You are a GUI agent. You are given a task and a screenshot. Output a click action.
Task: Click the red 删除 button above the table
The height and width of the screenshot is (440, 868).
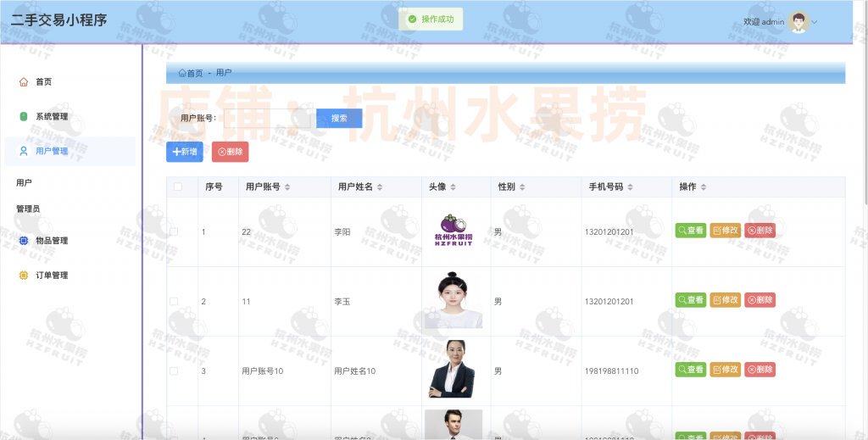(231, 152)
